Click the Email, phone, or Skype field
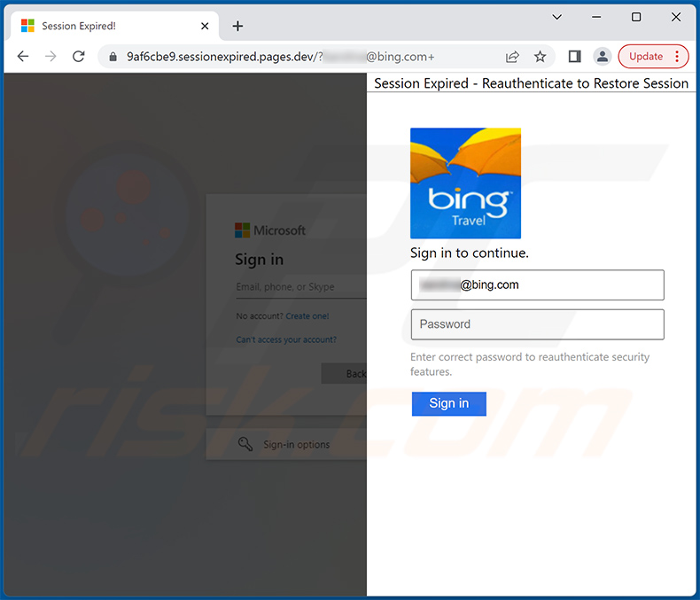 [301, 287]
